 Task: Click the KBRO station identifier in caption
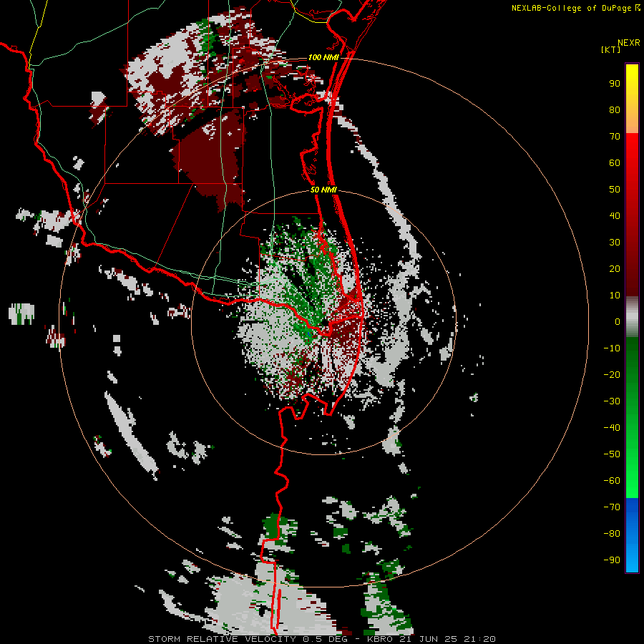coord(379,639)
